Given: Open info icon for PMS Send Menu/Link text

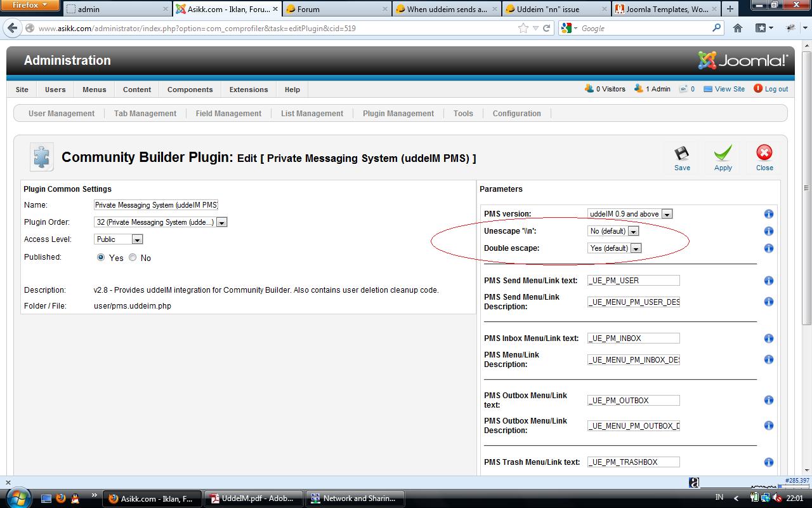Looking at the screenshot, I should pyautogui.click(x=768, y=281).
